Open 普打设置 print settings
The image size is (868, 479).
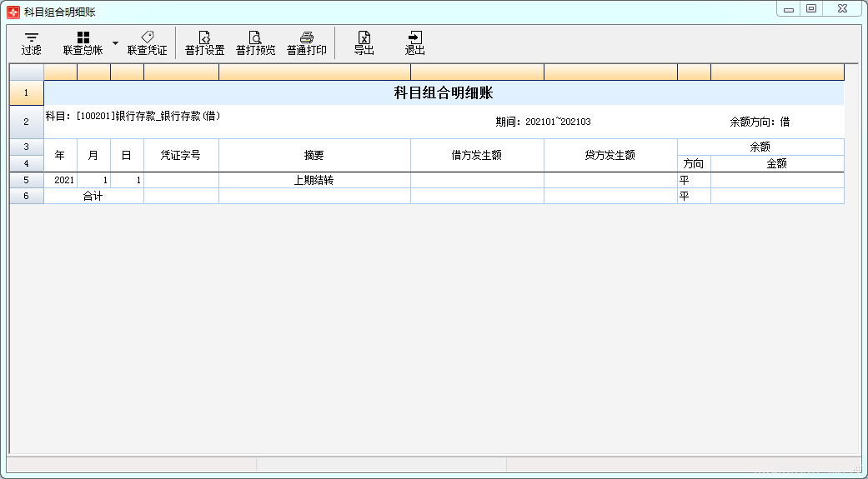[204, 42]
